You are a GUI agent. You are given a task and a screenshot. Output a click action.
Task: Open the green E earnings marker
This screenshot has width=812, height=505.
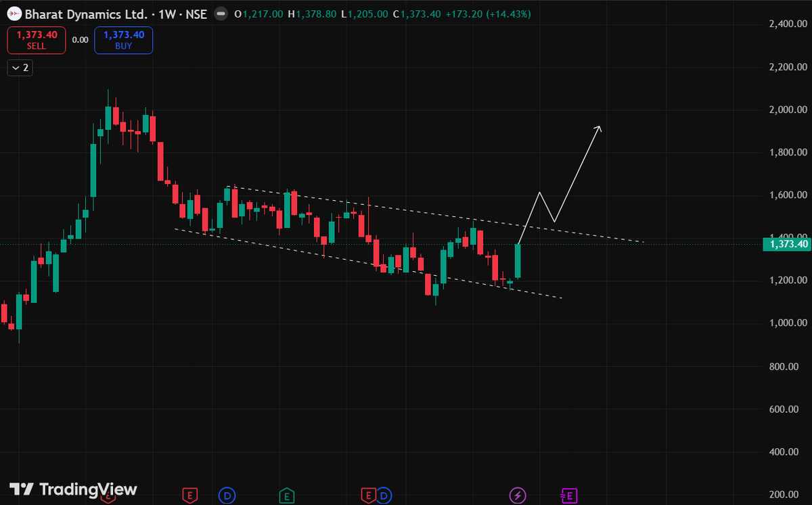click(287, 496)
